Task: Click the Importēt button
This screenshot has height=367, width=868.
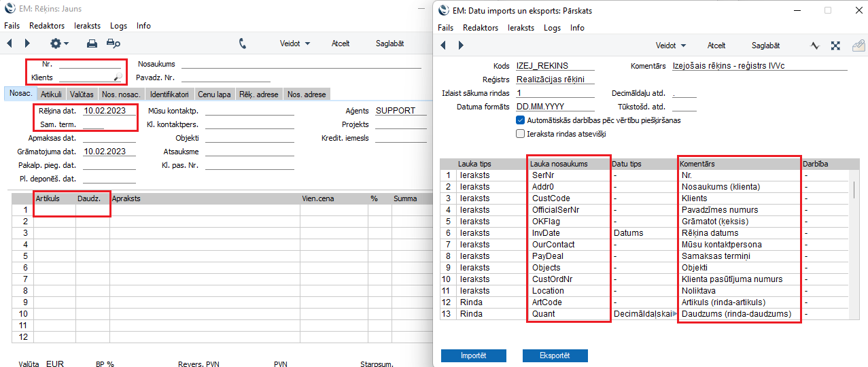Action: click(x=473, y=355)
